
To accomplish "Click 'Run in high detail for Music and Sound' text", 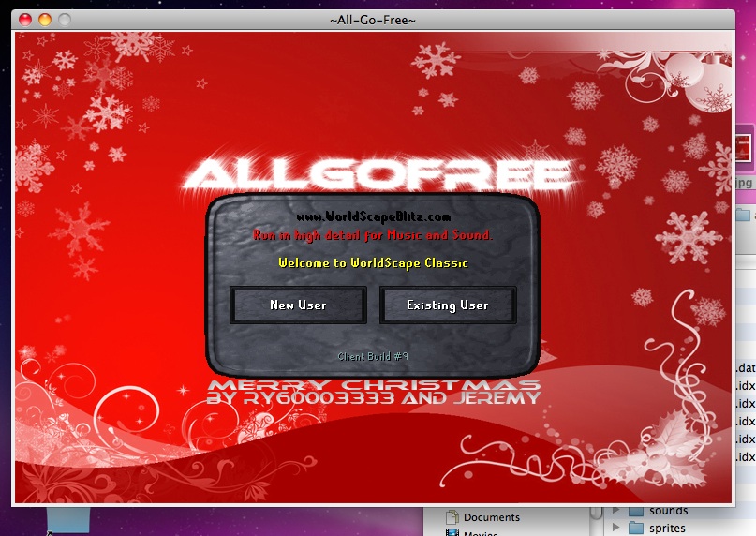I will tap(373, 235).
